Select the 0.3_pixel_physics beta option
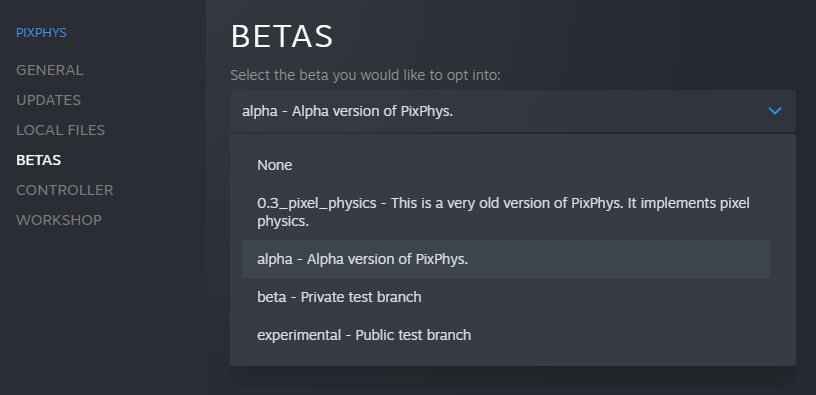Screen dimensions: 816x395 click(x=506, y=212)
